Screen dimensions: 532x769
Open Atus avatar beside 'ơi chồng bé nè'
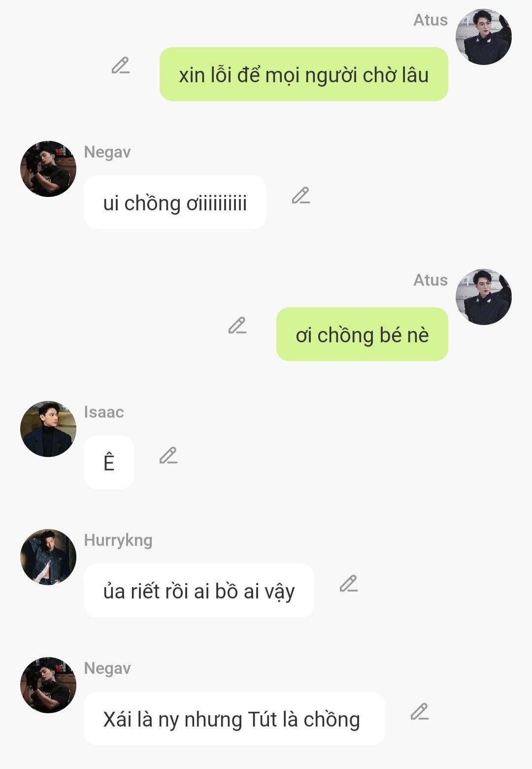[484, 297]
